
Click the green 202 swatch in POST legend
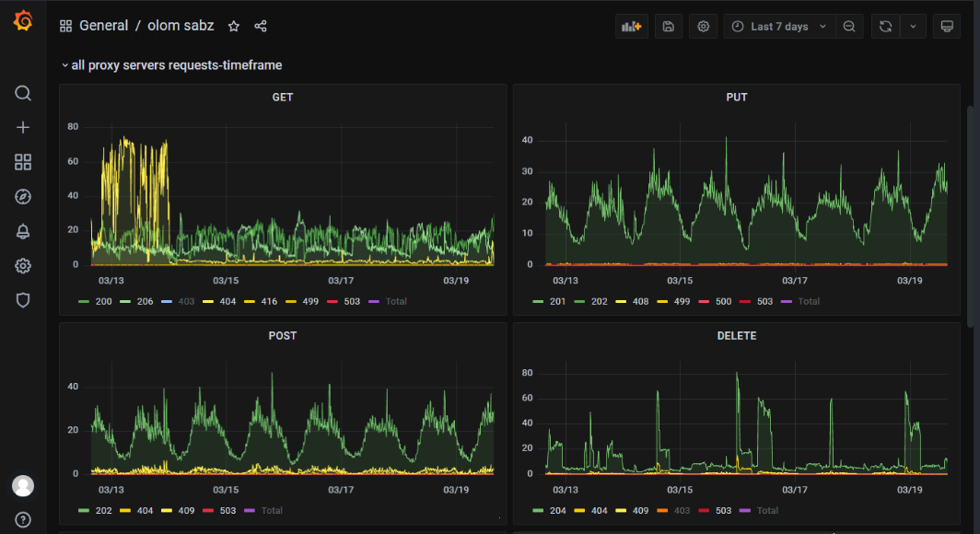tap(84, 510)
